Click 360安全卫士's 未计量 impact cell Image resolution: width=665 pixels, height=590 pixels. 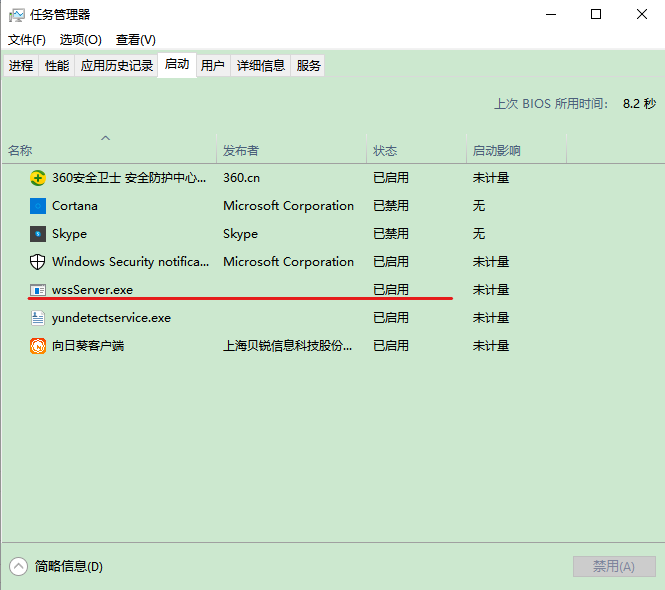click(x=491, y=178)
